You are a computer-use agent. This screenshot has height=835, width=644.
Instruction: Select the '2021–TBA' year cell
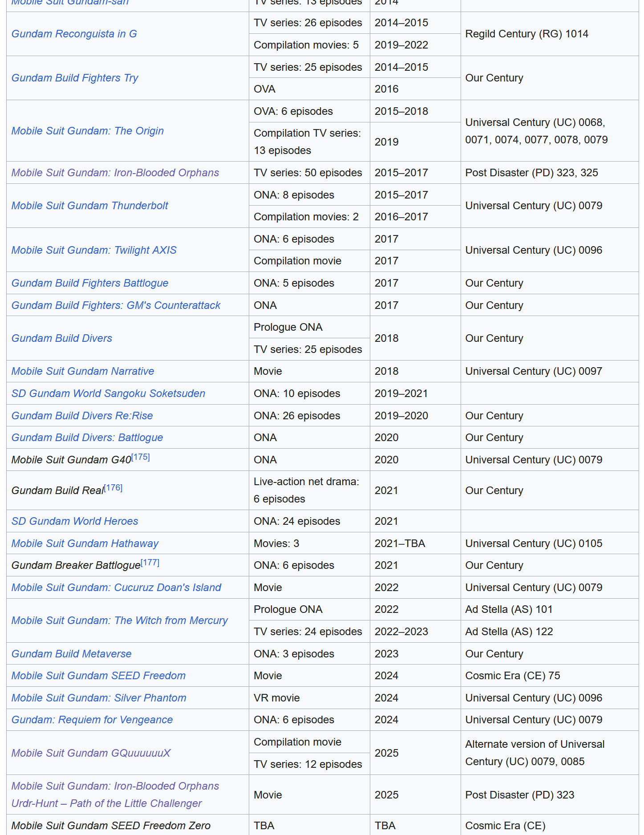[415, 543]
